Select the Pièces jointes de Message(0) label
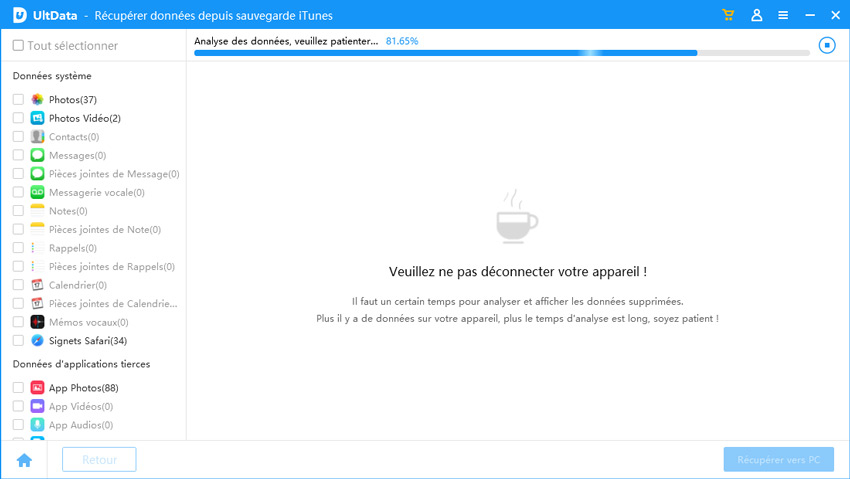This screenshot has height=479, width=850. tap(114, 174)
